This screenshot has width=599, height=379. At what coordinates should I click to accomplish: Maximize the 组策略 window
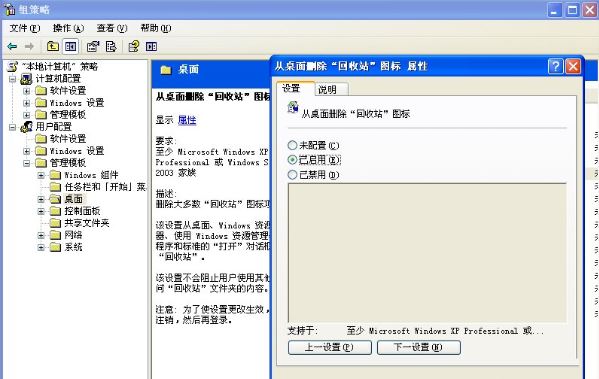point(572,10)
